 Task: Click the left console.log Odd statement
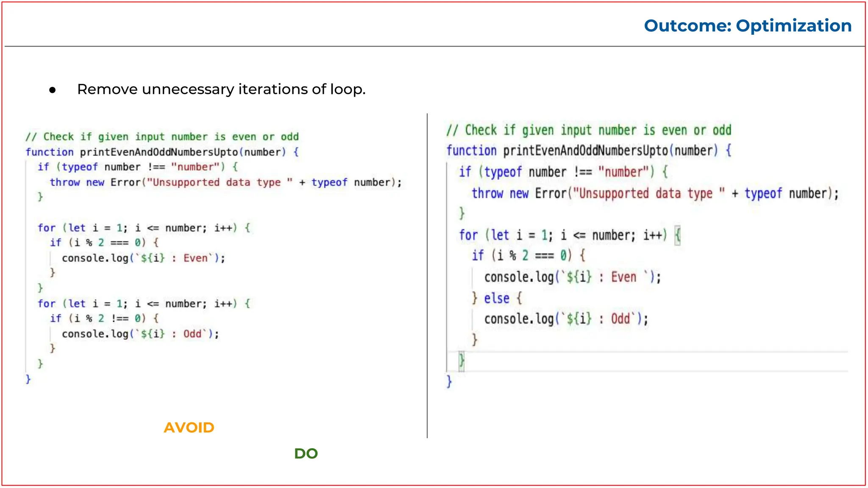(141, 334)
